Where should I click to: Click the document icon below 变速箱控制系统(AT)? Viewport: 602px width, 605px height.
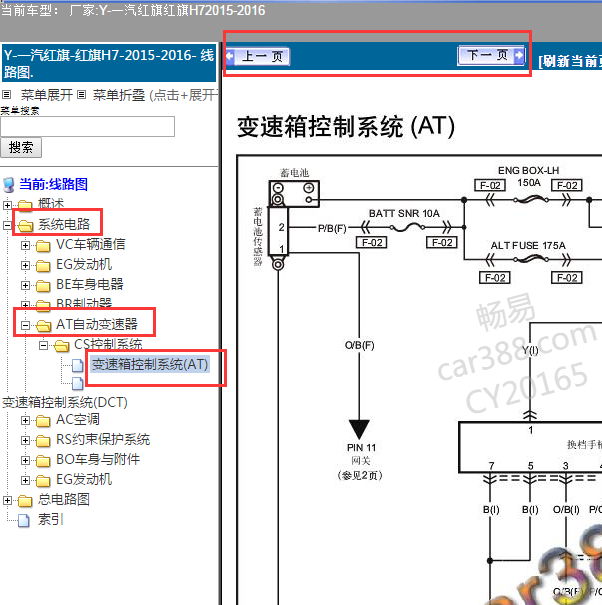pyautogui.click(x=78, y=383)
